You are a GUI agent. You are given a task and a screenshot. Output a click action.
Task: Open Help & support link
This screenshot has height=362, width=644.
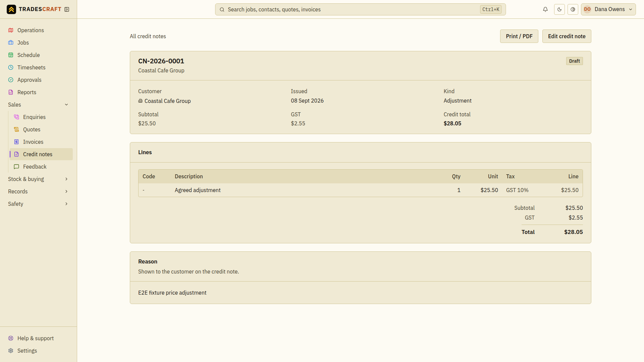(x=38, y=338)
